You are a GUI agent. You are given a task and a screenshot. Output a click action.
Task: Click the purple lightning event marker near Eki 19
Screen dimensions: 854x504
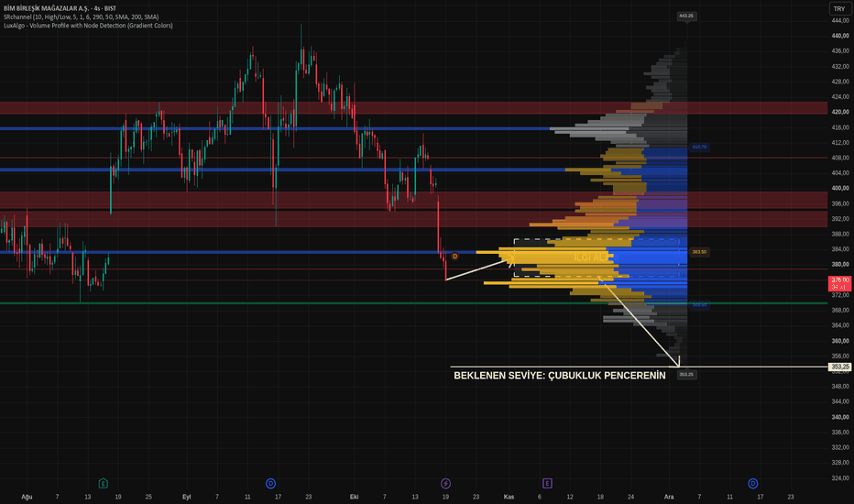coord(445,483)
